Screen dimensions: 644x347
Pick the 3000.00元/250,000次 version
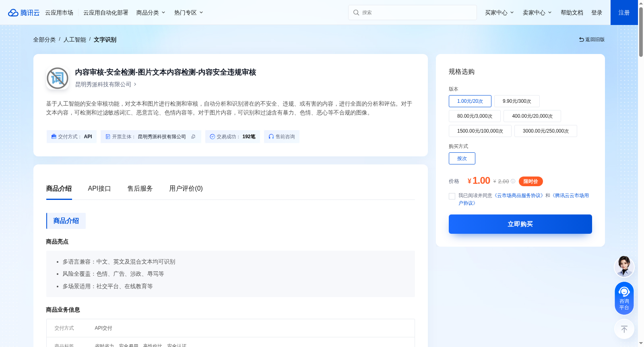[x=546, y=131]
